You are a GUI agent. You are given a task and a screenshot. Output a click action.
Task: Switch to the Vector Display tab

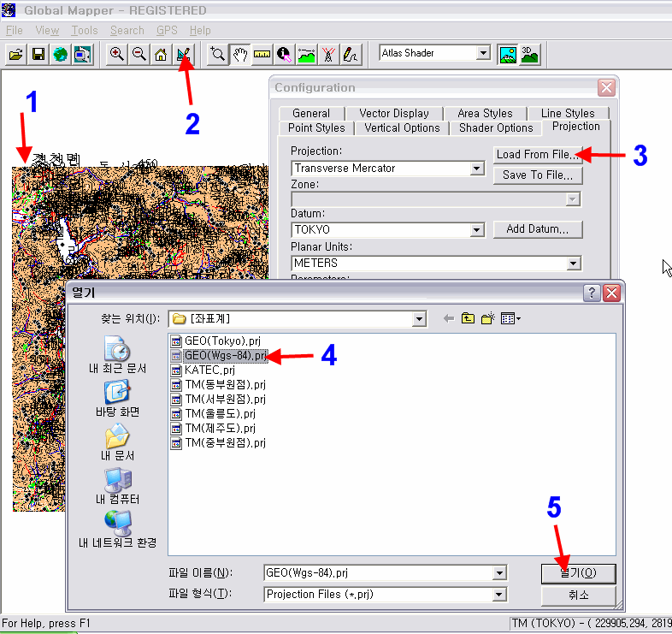[394, 113]
